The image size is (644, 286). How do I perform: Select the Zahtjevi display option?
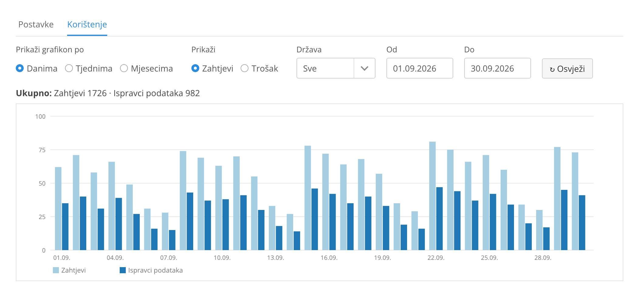click(x=195, y=68)
